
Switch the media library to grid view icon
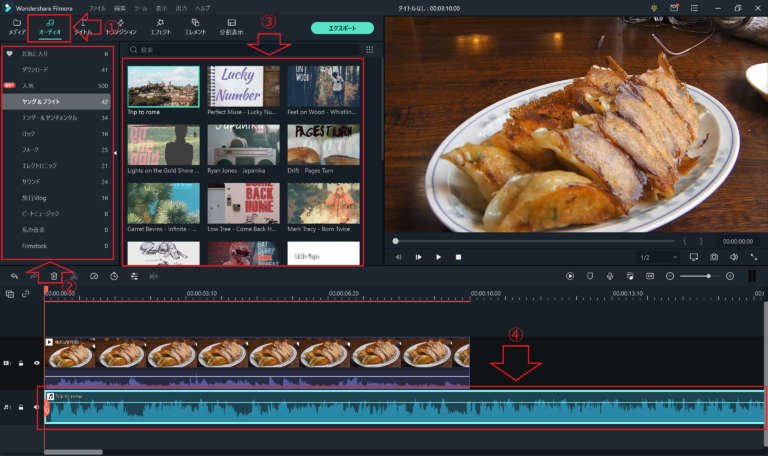coord(369,49)
